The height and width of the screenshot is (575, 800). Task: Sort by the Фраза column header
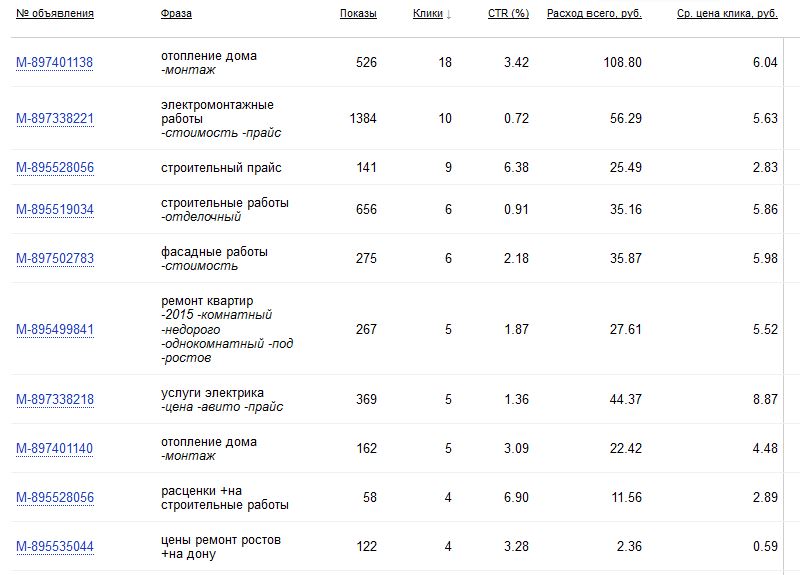(176, 14)
